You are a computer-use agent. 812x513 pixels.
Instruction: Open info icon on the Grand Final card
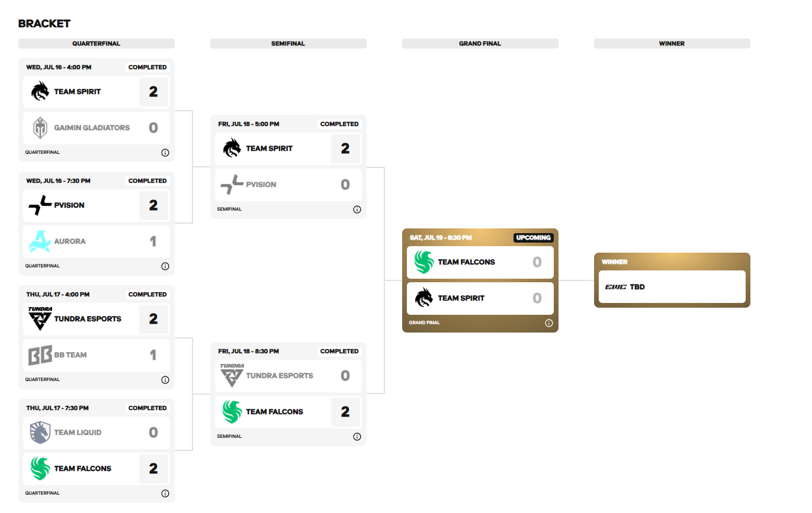pyautogui.click(x=549, y=323)
